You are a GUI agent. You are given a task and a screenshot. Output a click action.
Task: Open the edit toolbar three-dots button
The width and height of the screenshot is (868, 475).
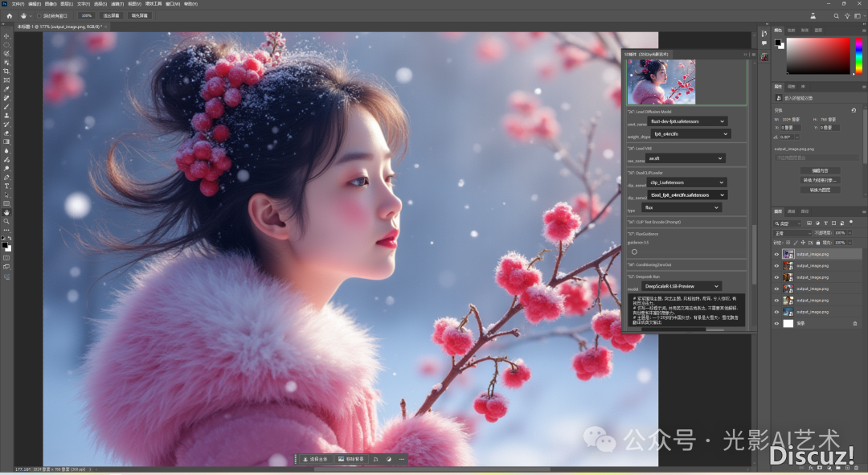6,231
